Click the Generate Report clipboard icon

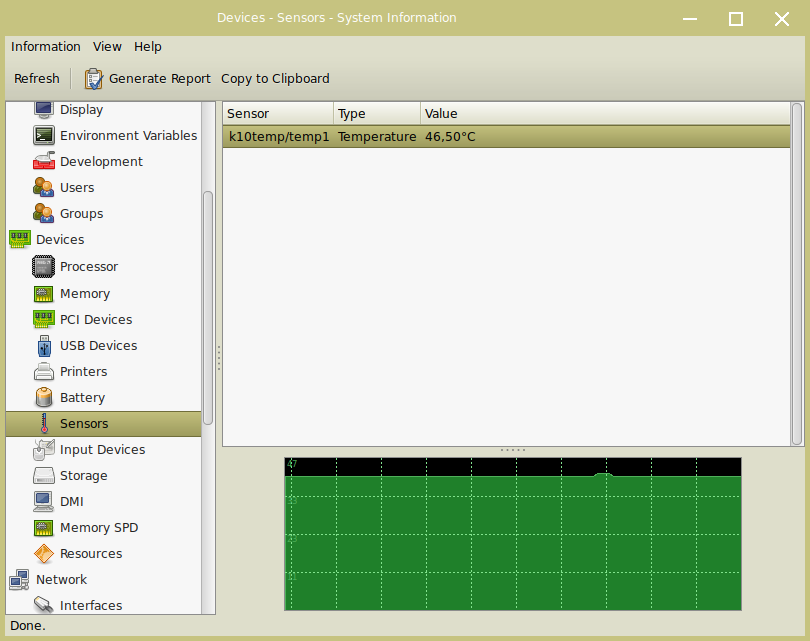94,79
